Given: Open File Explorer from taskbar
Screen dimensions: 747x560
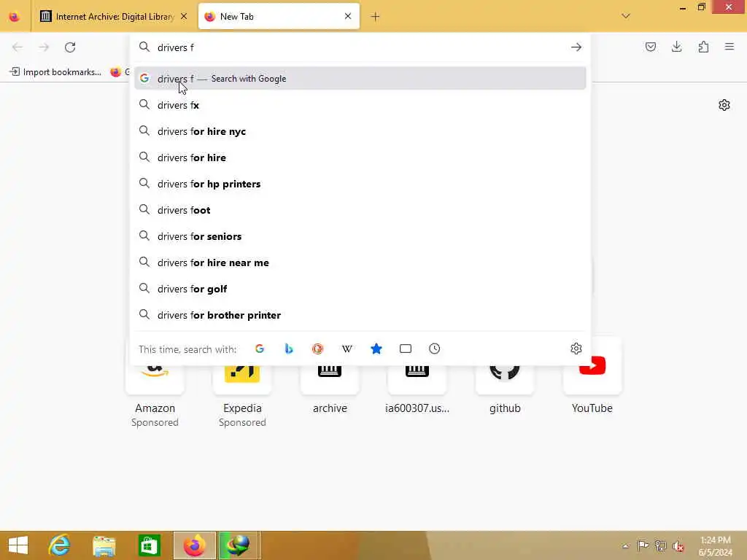Looking at the screenshot, I should [104, 545].
